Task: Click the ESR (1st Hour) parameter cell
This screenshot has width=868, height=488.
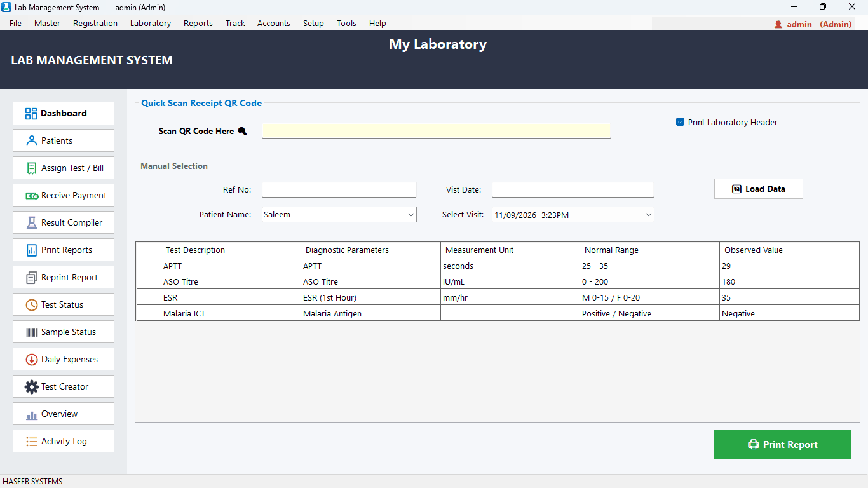Action: click(x=370, y=297)
